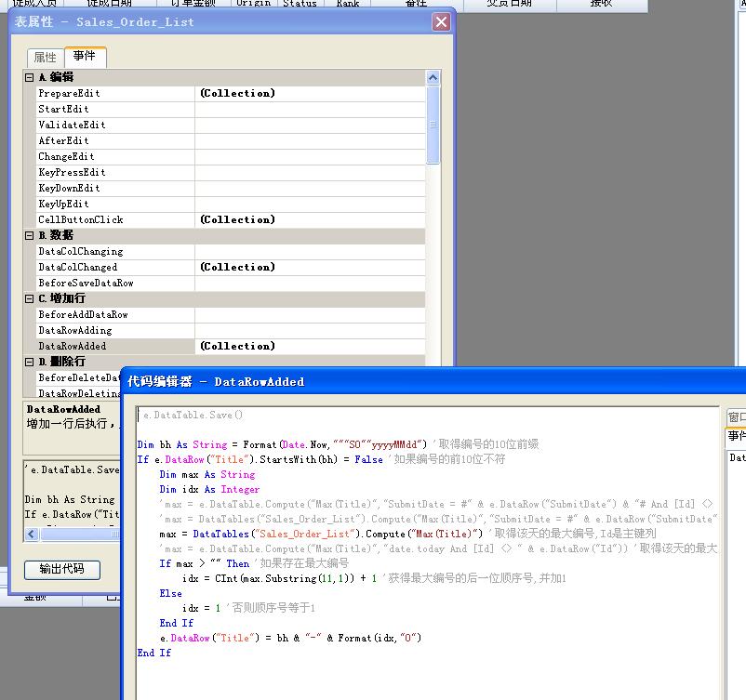Click the 'Else' code line
The image size is (746, 700).
pyautogui.click(x=171, y=593)
